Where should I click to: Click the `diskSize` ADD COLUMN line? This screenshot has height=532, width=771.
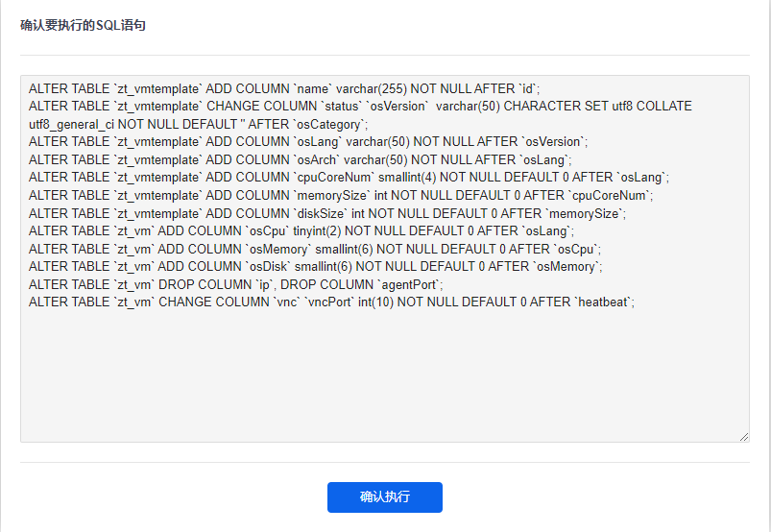pyautogui.click(x=327, y=214)
